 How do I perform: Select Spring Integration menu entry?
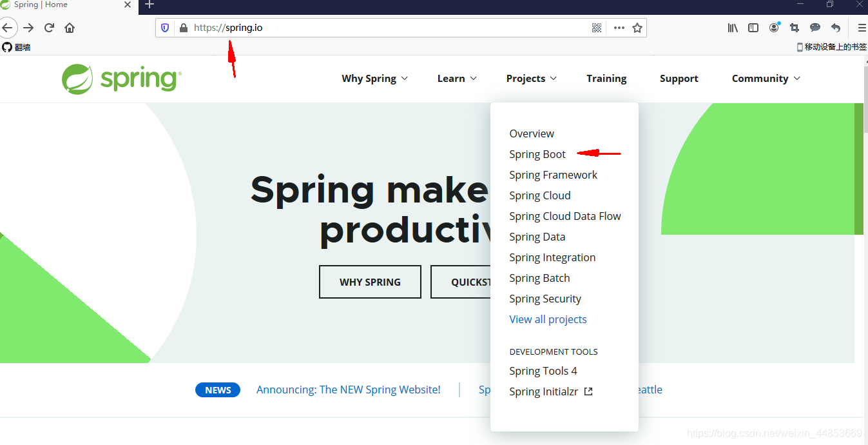tap(552, 257)
